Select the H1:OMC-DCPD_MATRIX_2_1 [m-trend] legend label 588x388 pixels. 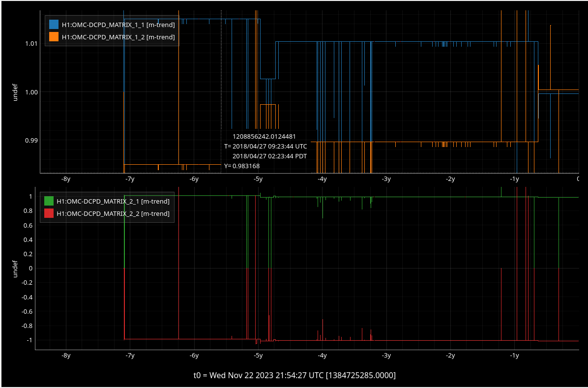[113, 202]
